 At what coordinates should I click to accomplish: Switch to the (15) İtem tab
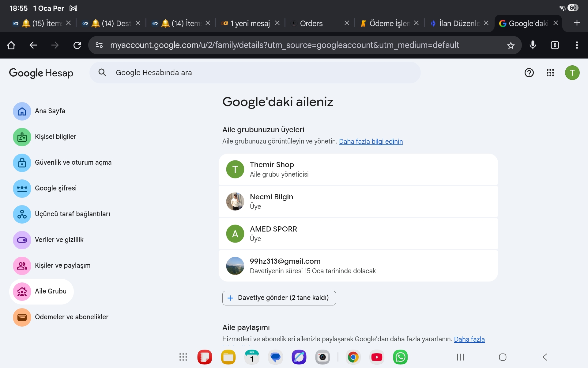tap(41, 23)
